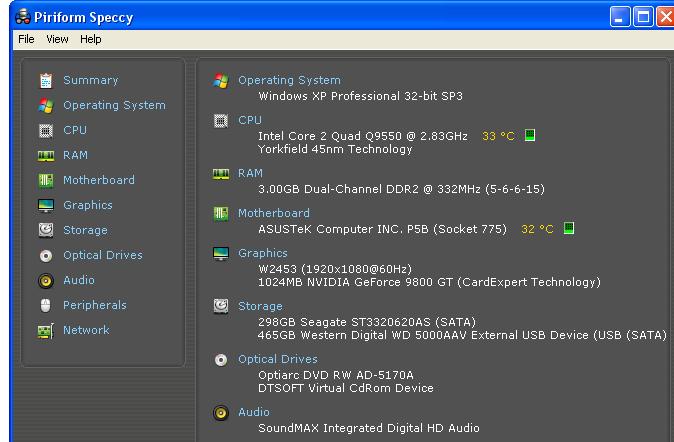Click the Motherboard heading in summary panel
Image resolution: width=674 pixels, height=442 pixels.
274,213
